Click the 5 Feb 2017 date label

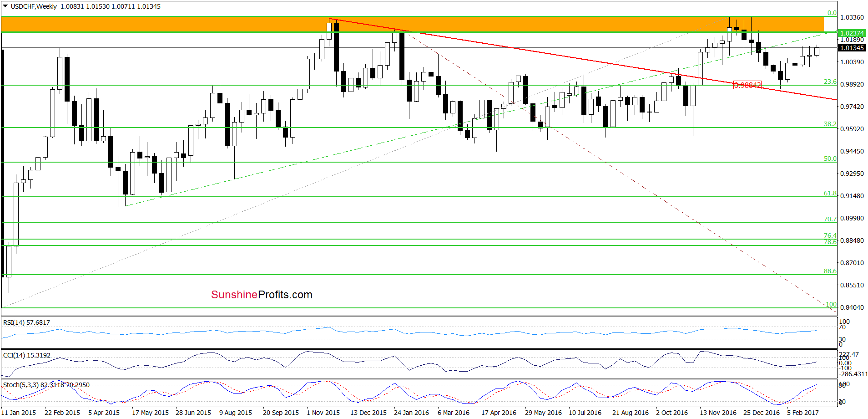click(x=803, y=413)
